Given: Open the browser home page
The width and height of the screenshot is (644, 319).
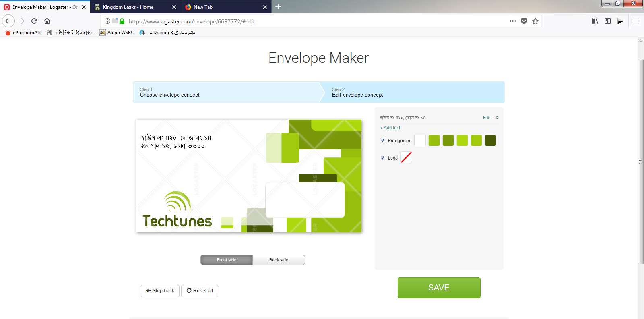Looking at the screenshot, I should coord(47,21).
